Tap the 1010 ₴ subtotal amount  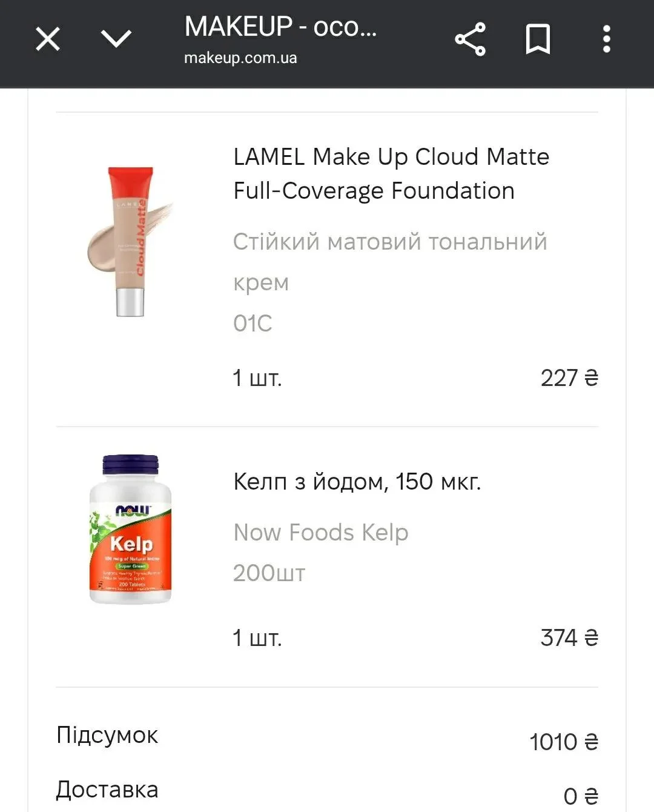[563, 742]
